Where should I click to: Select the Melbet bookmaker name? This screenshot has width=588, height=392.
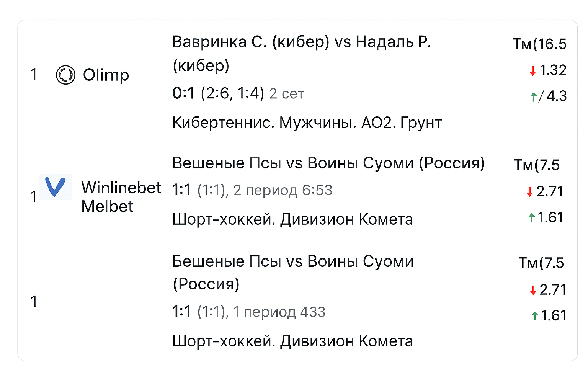[x=108, y=206]
